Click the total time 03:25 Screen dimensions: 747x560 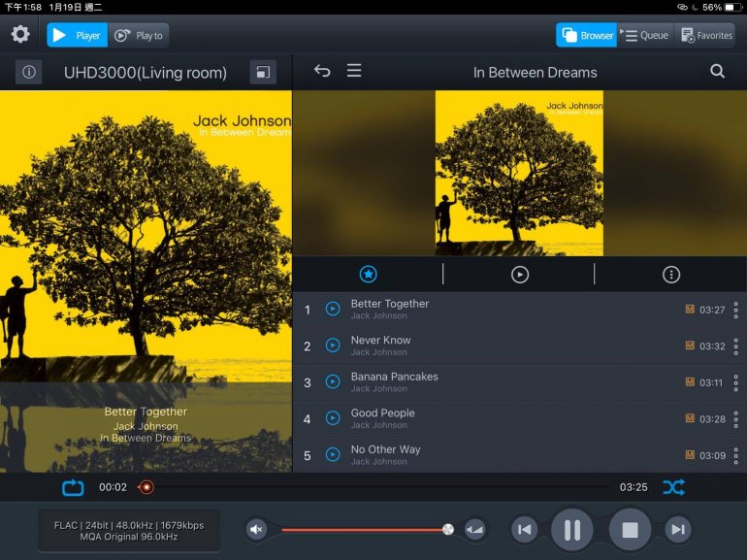(633, 487)
